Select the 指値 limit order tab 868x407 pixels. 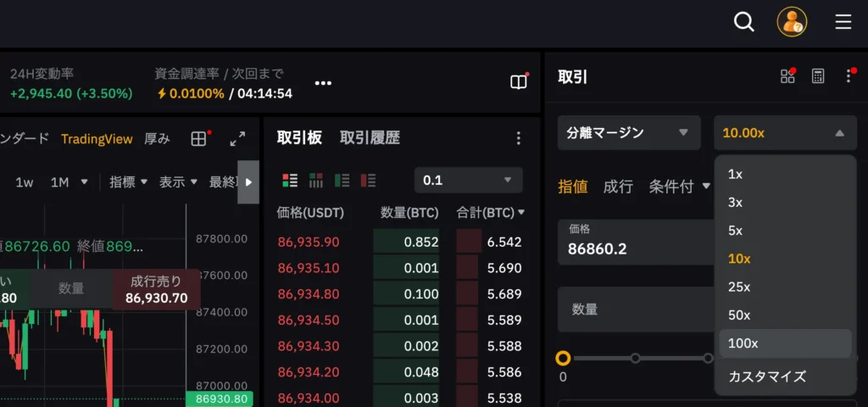(572, 187)
